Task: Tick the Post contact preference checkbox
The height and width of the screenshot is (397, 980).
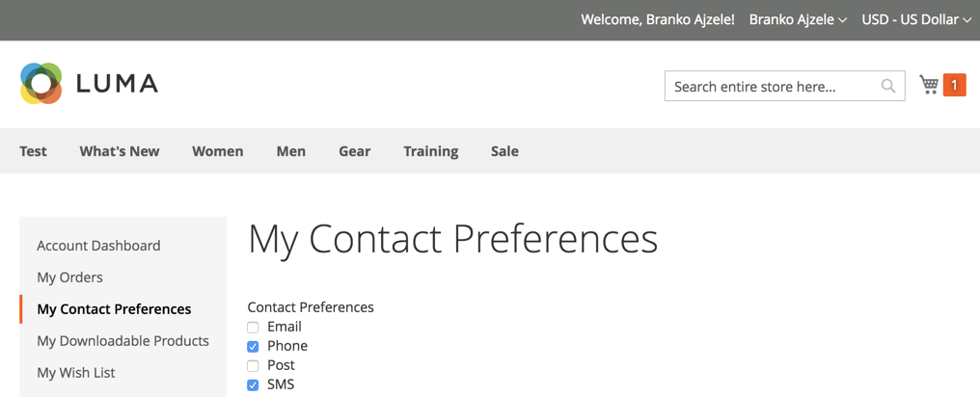Action: (x=253, y=366)
